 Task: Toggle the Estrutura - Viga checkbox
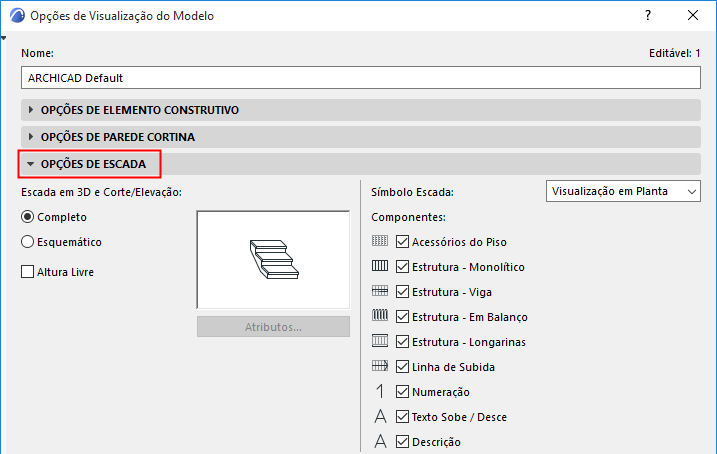(x=402, y=292)
